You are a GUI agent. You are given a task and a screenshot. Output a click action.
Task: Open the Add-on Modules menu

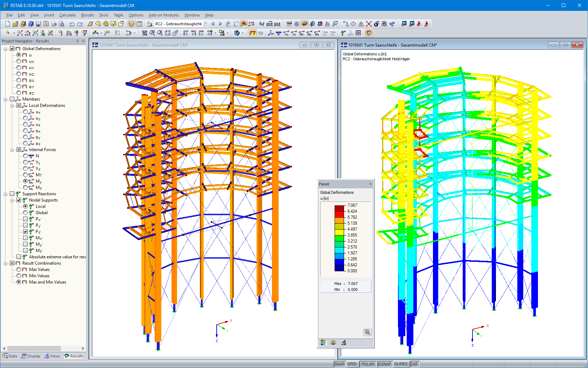coord(164,15)
